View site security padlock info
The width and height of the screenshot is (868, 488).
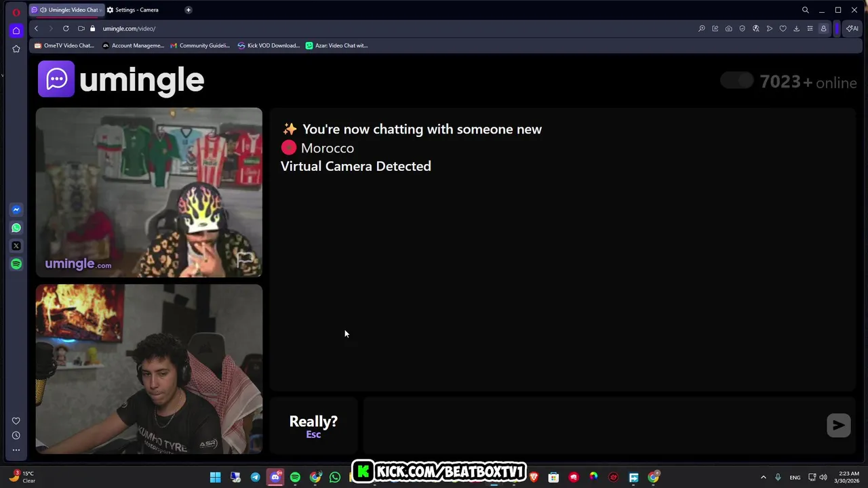93,28
